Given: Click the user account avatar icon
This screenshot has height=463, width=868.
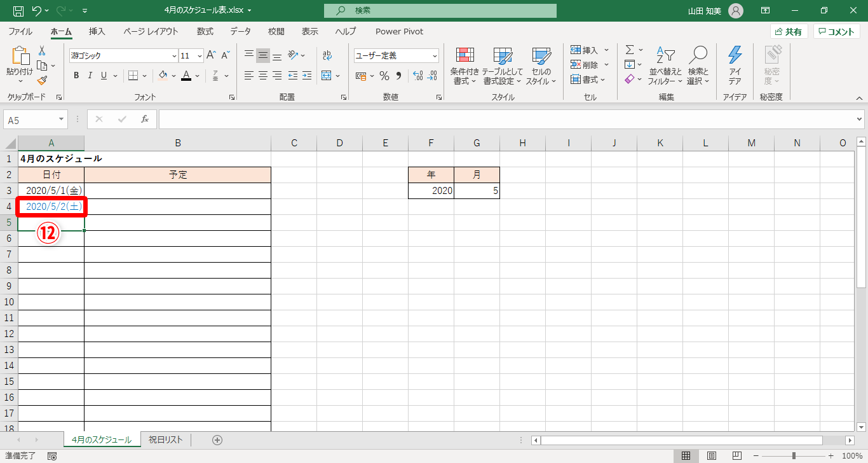Looking at the screenshot, I should click(735, 11).
